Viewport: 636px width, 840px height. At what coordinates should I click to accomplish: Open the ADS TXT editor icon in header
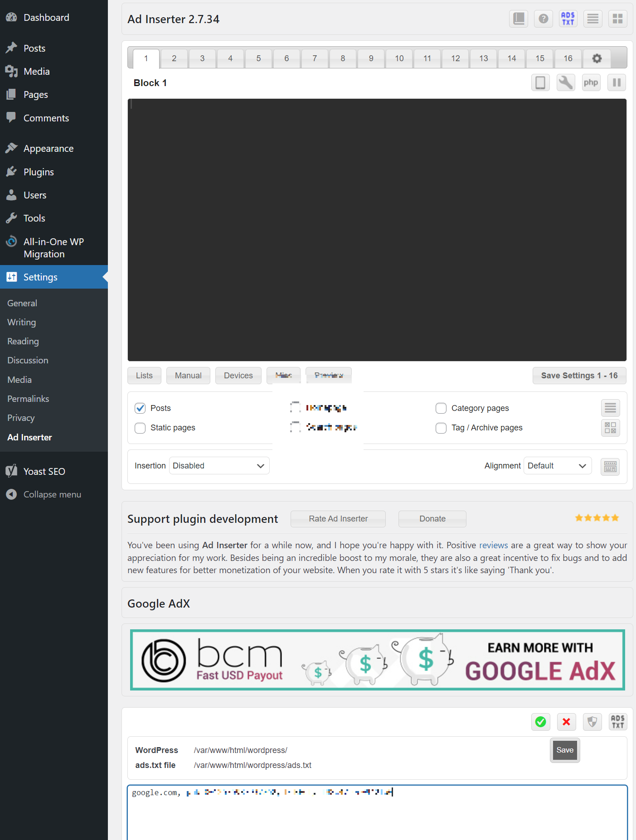point(568,19)
